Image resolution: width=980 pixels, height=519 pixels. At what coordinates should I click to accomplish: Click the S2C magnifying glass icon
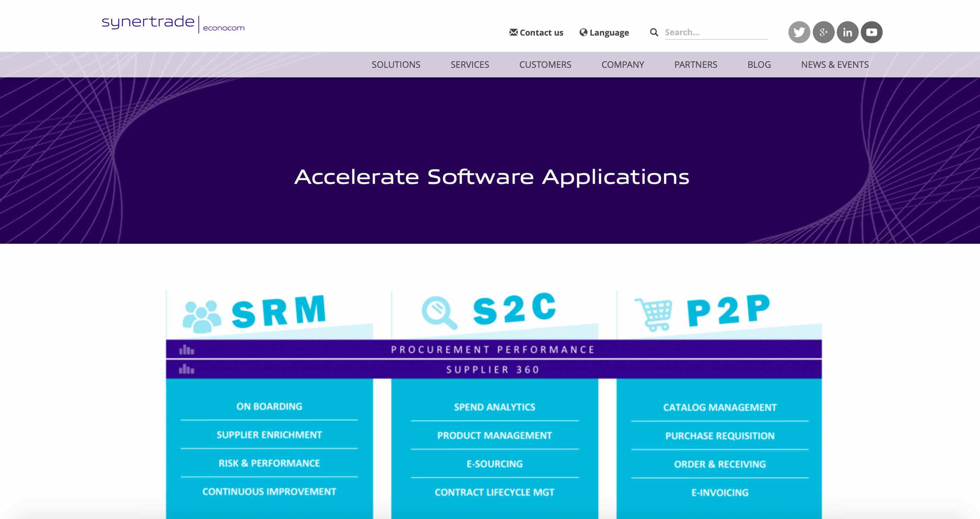pos(439,313)
